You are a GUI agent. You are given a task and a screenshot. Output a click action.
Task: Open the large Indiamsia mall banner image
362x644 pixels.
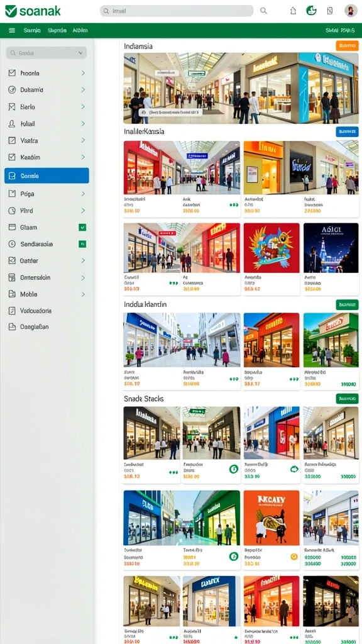(x=241, y=88)
